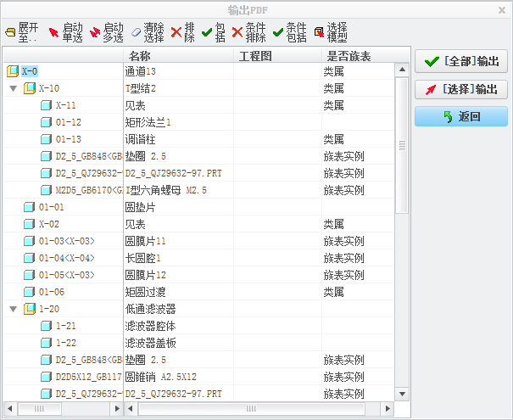Screen dimensions: 513x420
Task: Click the tree pane scroll-right arrow
Action: pos(117,408)
